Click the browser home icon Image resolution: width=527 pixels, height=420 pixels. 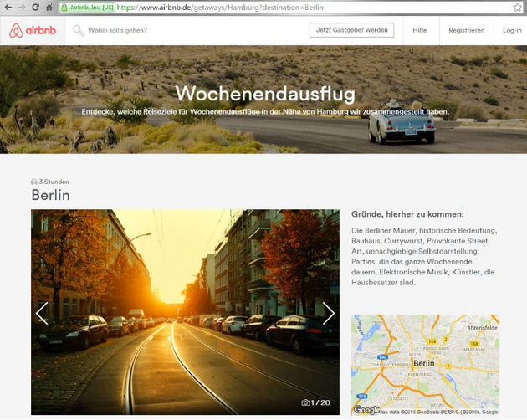coord(49,8)
